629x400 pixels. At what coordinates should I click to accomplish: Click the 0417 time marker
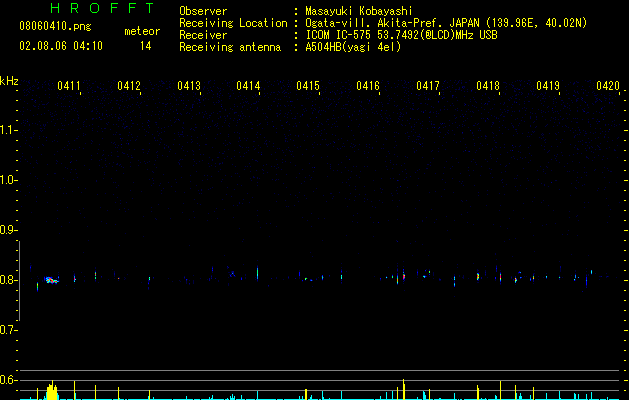(x=428, y=86)
